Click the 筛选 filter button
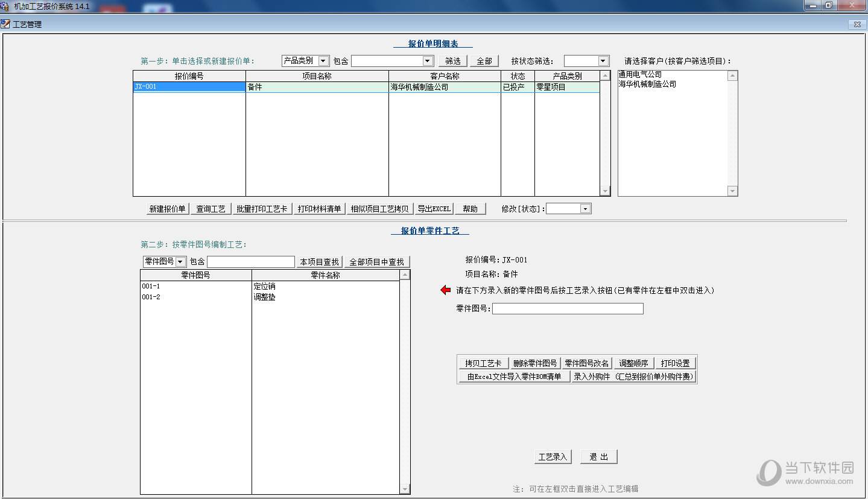The width and height of the screenshot is (868, 499). (x=453, y=61)
